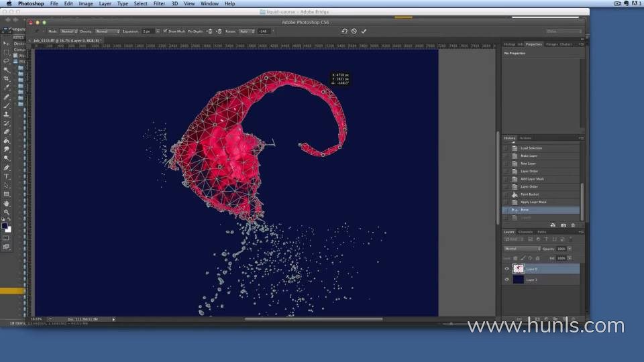Create new snapshot in History panel
This screenshot has height=362, width=644.
coord(563,225)
